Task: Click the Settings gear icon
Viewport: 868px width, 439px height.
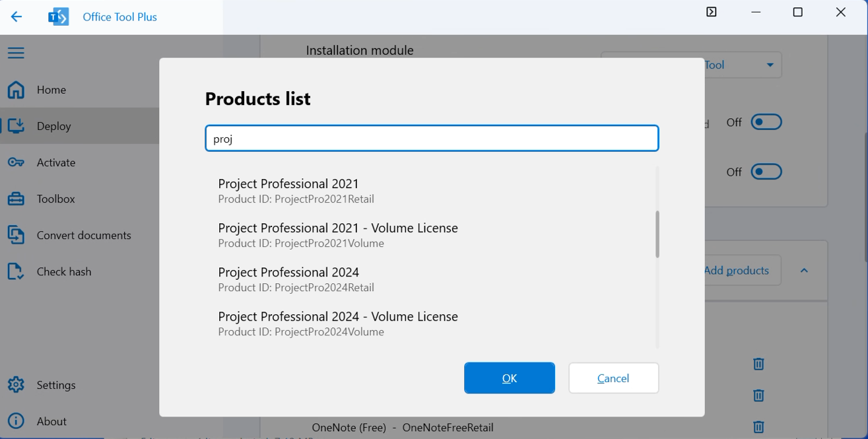Action: pos(16,385)
